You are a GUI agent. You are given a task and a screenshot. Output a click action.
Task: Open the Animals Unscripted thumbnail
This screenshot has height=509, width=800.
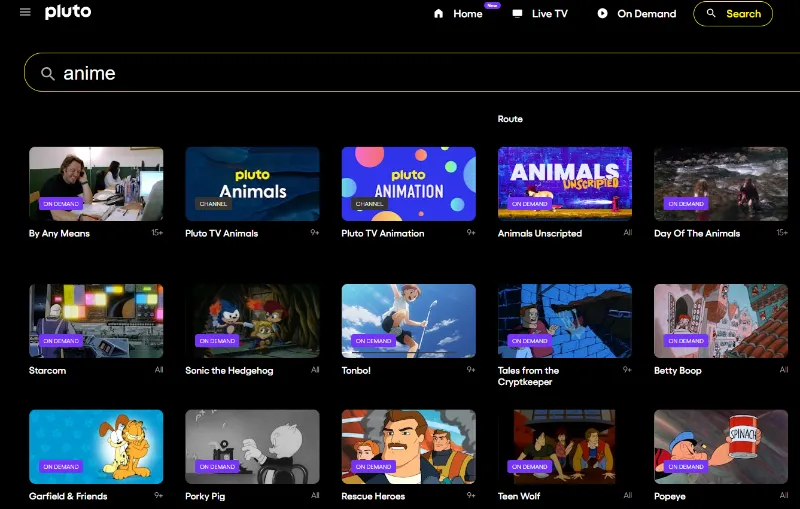click(x=564, y=184)
